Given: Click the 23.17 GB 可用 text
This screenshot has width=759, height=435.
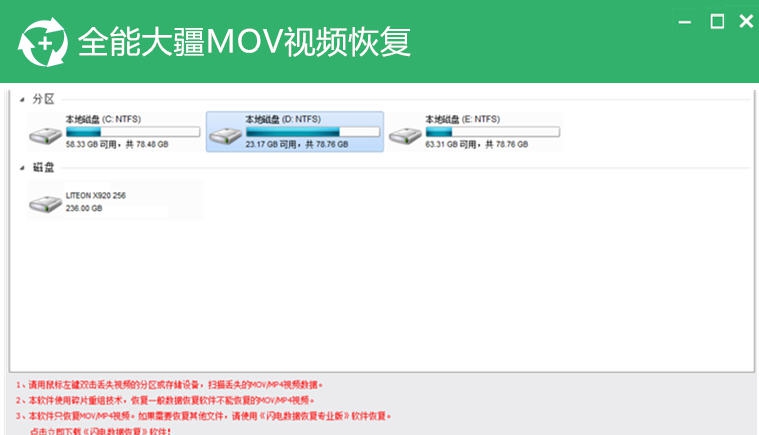Looking at the screenshot, I should click(x=271, y=144).
